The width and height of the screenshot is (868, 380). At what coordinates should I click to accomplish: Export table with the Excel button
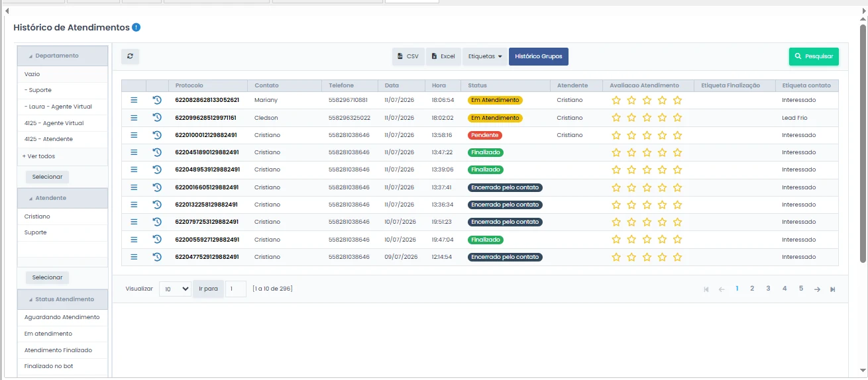coord(443,56)
